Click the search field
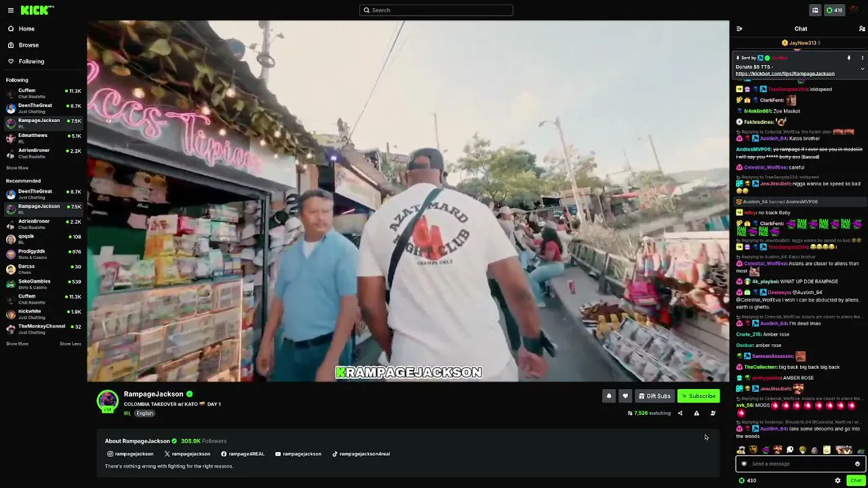 436,10
